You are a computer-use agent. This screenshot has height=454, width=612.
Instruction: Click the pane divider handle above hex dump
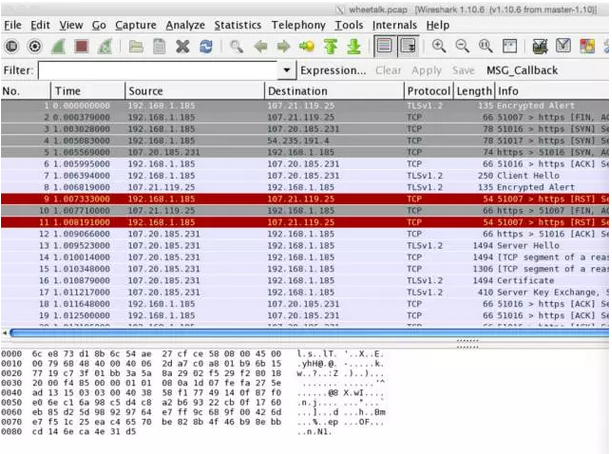tap(467, 344)
